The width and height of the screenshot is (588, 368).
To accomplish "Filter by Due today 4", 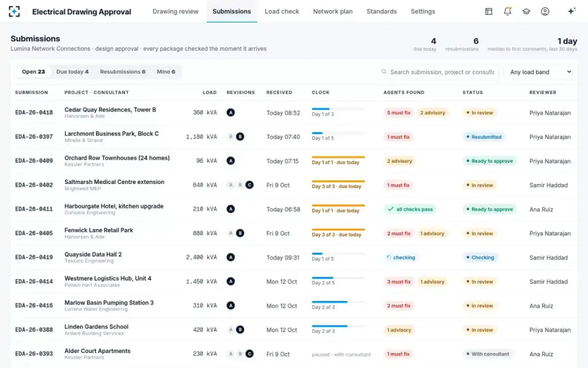I will point(73,72).
